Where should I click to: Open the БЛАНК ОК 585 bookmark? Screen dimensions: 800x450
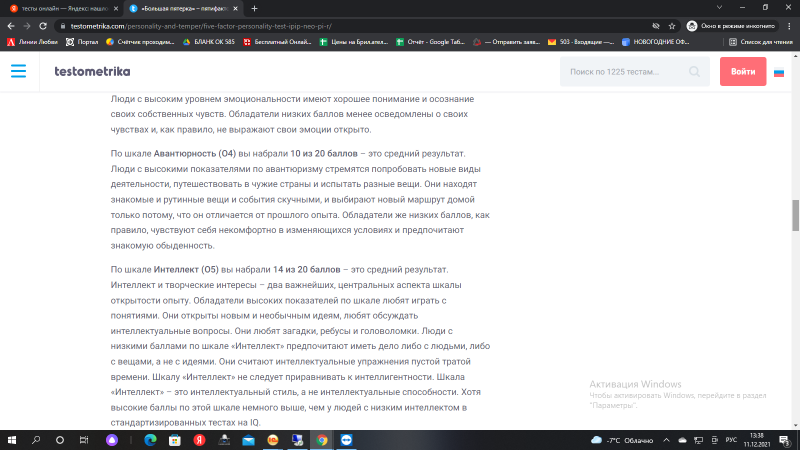(x=212, y=42)
